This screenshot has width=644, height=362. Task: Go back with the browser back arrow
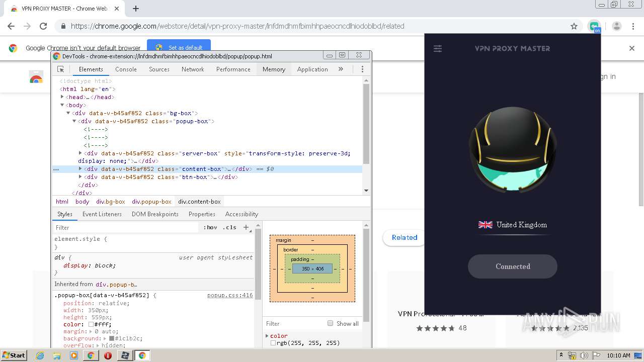pyautogui.click(x=11, y=26)
